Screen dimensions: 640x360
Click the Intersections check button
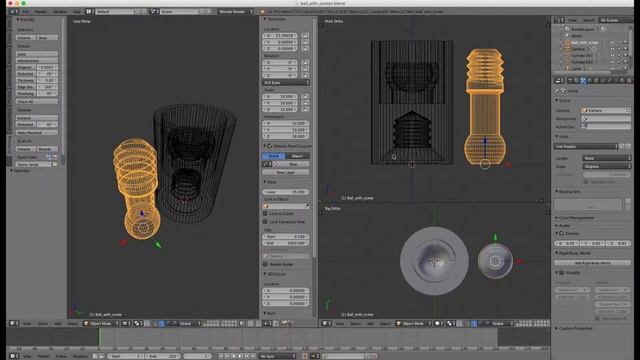click(37, 60)
